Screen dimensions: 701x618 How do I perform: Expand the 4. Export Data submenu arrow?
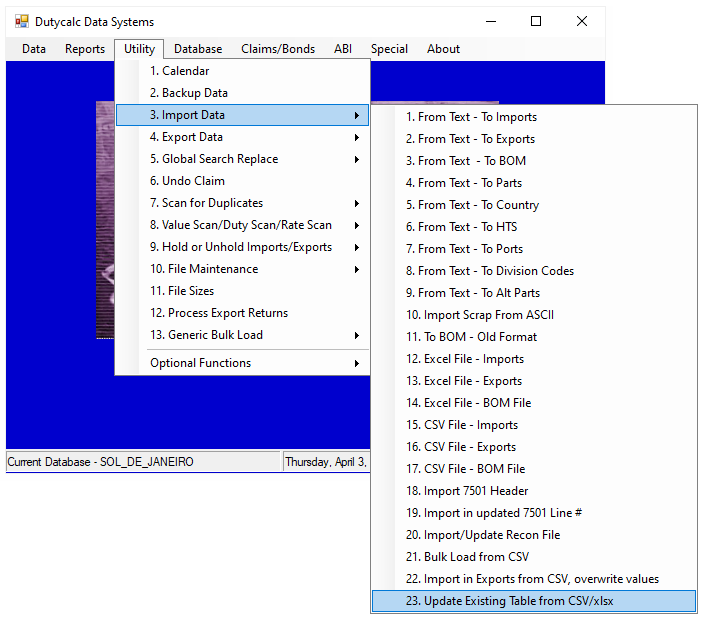[357, 137]
